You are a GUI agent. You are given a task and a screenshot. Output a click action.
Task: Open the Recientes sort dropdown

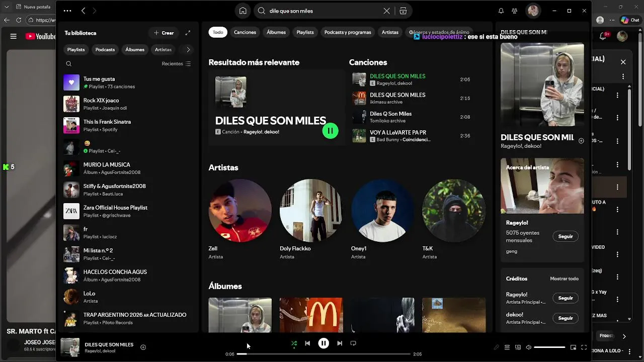[176, 64]
